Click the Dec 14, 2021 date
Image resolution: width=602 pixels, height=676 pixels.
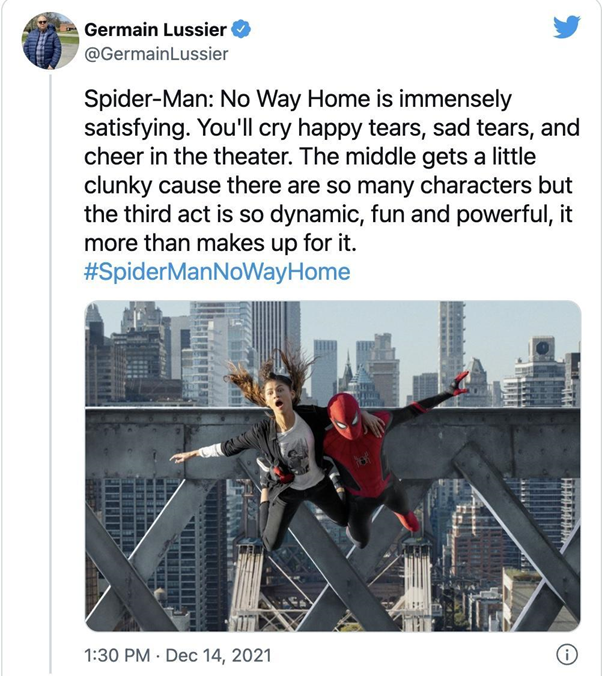click(x=218, y=655)
